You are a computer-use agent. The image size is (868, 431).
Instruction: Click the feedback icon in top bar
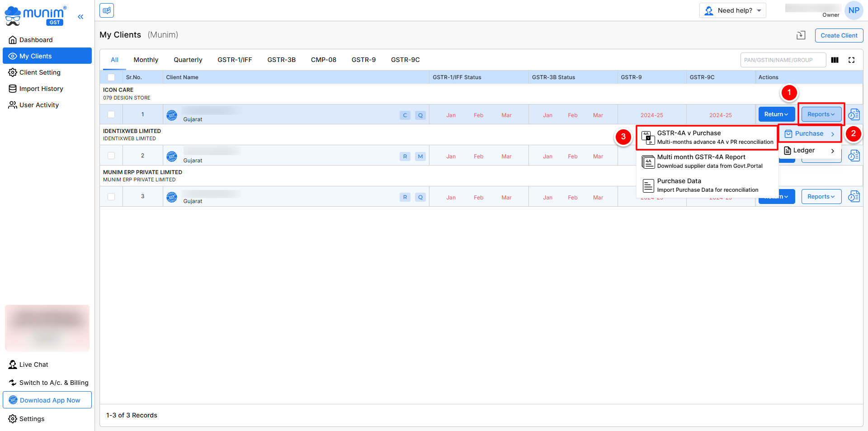(x=107, y=10)
